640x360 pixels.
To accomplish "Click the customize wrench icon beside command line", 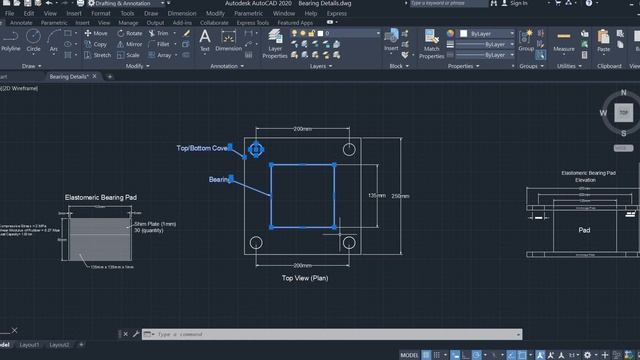I will coord(136,334).
